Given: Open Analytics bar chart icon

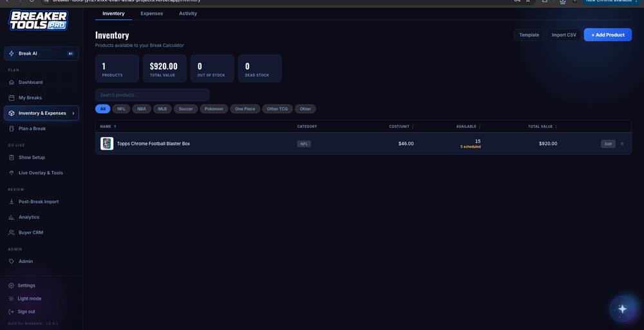Looking at the screenshot, I should pos(12,217).
